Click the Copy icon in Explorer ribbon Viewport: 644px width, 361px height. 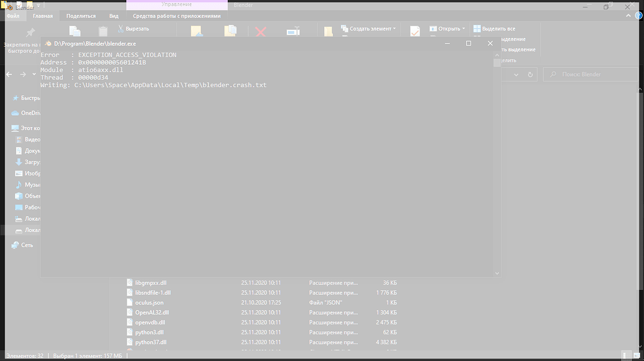point(75,32)
